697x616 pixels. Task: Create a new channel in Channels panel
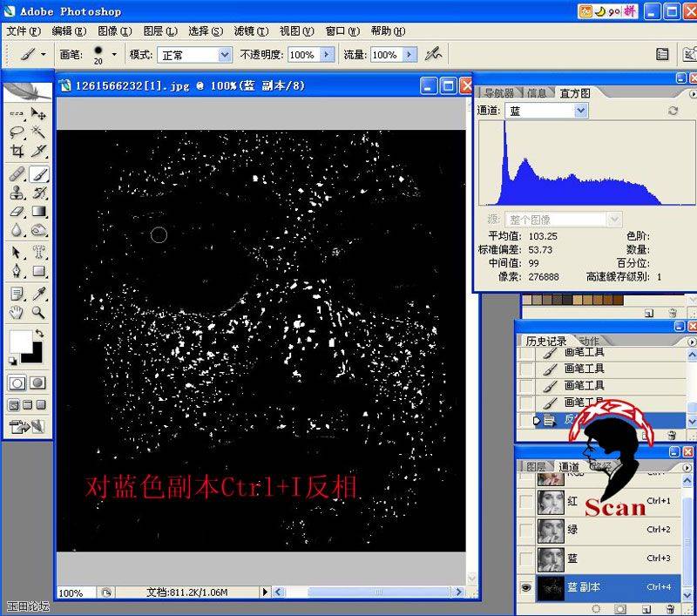click(x=646, y=609)
